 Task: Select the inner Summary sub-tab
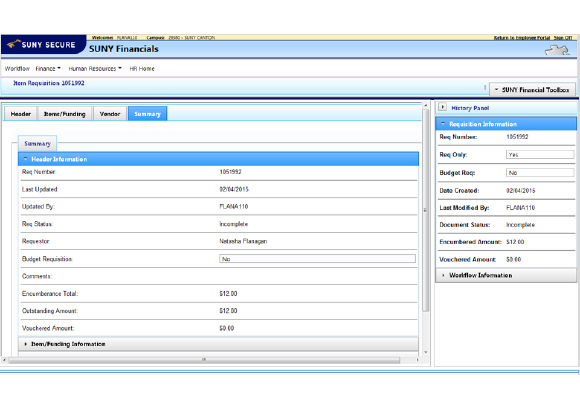point(37,144)
